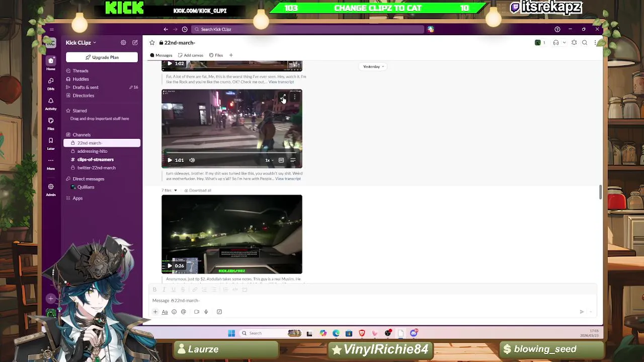Search within channel using magnifier icon
644x362 pixels.
(x=585, y=43)
